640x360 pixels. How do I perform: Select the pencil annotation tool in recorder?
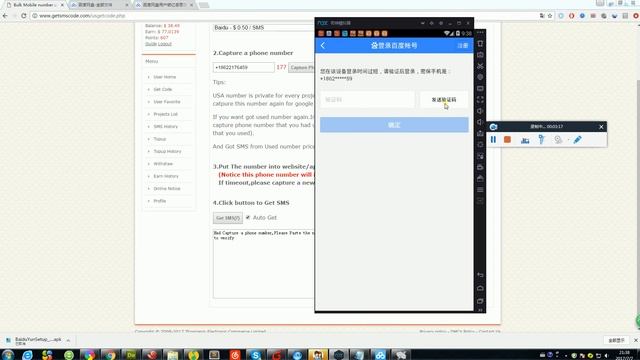pyautogui.click(x=577, y=140)
